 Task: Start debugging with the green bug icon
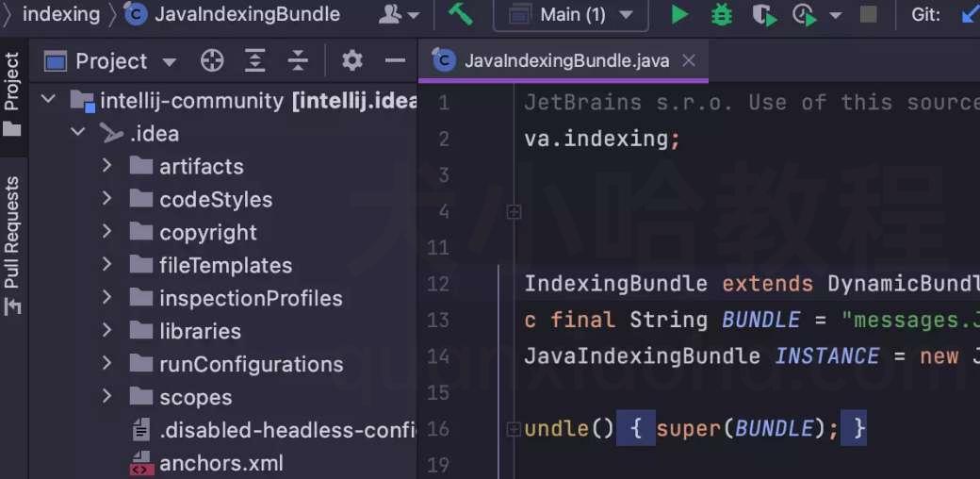click(x=722, y=14)
